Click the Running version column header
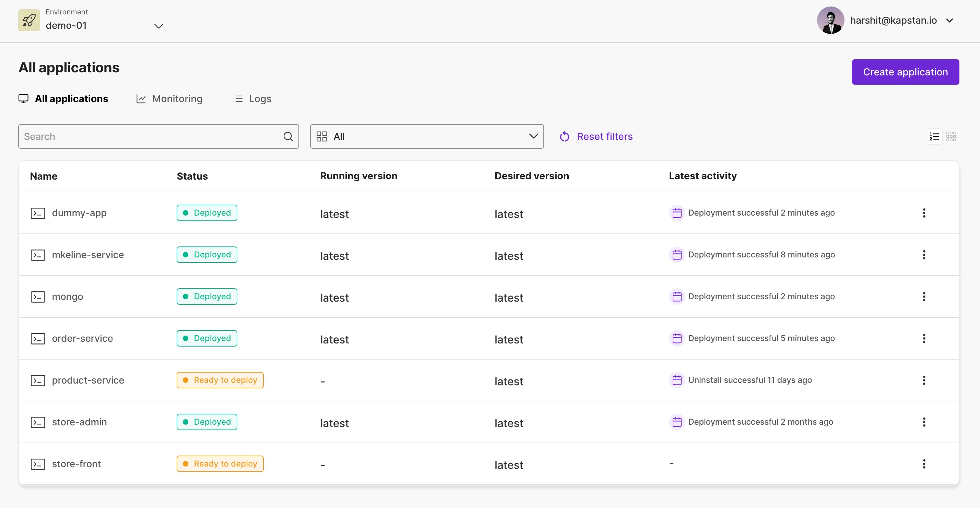Image resolution: width=980 pixels, height=508 pixels. pos(358,176)
